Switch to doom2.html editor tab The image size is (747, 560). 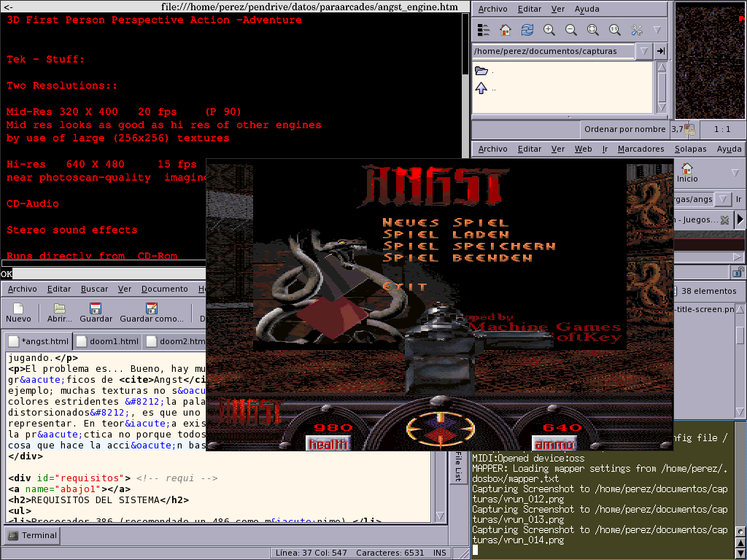(x=176, y=341)
